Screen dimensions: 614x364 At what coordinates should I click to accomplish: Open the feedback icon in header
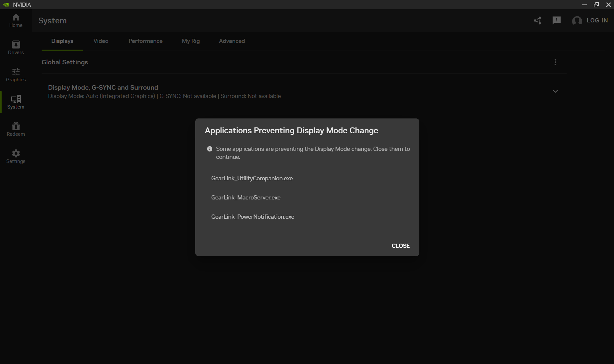coord(557,20)
